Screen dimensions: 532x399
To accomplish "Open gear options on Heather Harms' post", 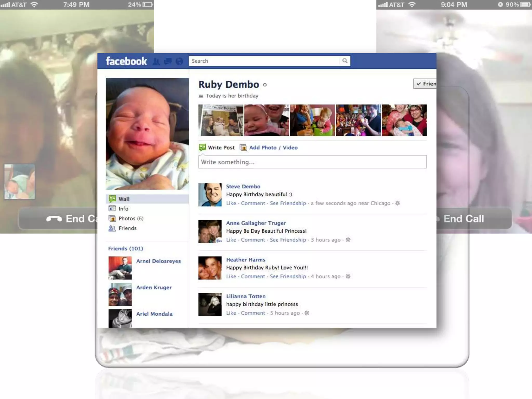I will click(x=348, y=276).
